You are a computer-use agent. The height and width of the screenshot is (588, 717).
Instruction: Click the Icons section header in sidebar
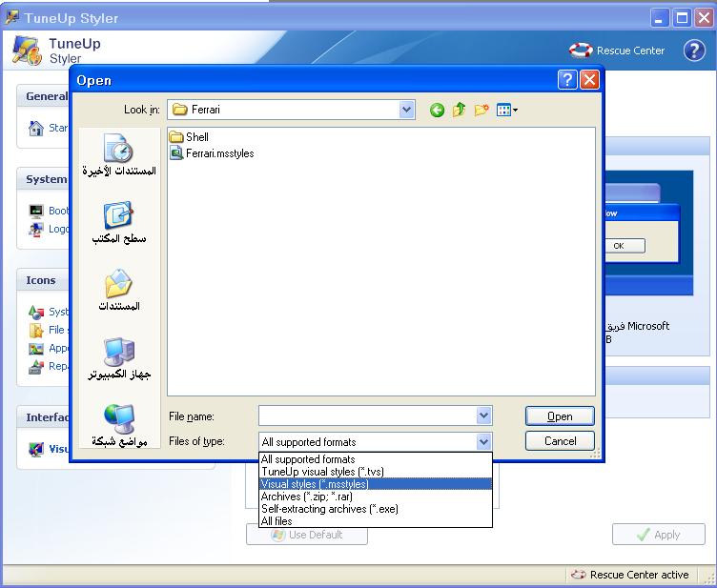pos(41,280)
